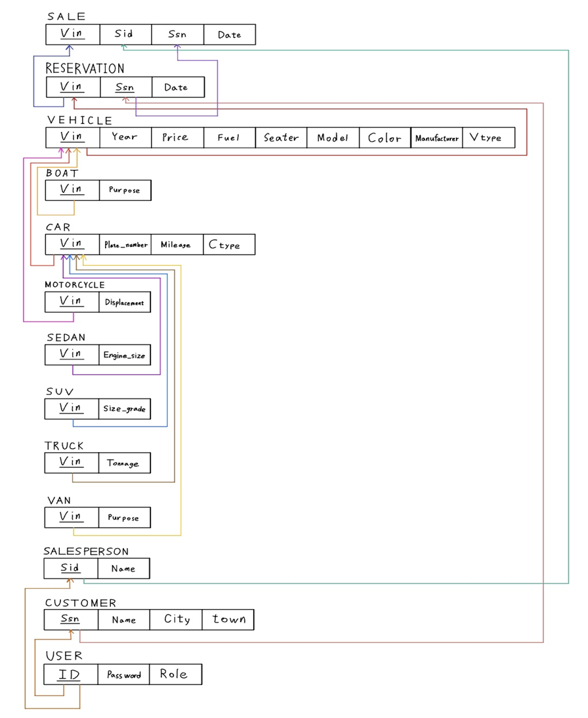The height and width of the screenshot is (718, 588).
Task: Select Vin cell in BOAT table
Action: (x=72, y=190)
